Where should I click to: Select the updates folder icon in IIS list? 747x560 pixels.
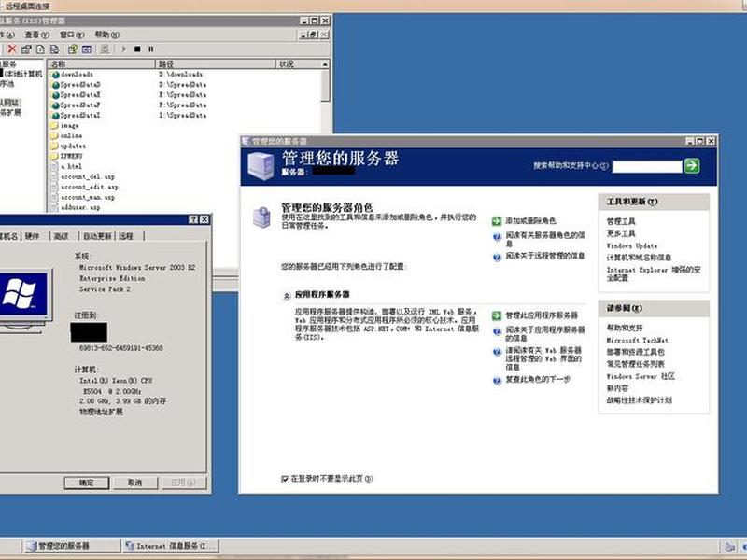54,146
